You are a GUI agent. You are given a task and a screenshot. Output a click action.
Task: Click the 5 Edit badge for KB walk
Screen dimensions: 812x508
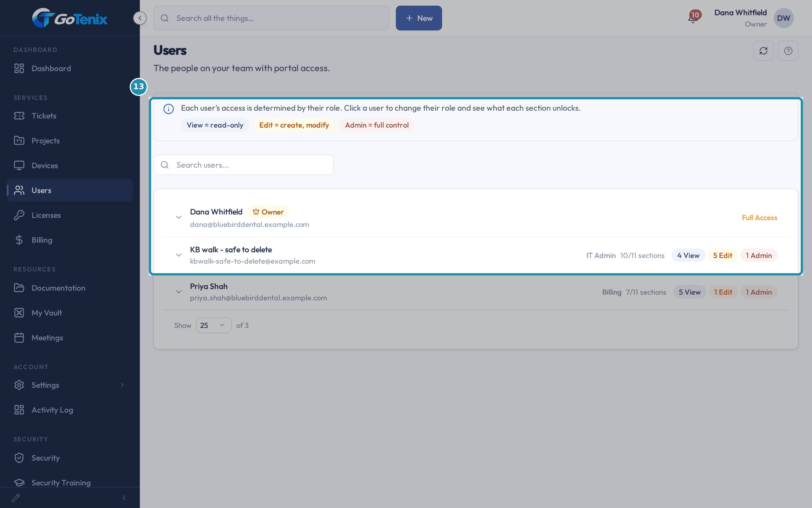tap(722, 255)
